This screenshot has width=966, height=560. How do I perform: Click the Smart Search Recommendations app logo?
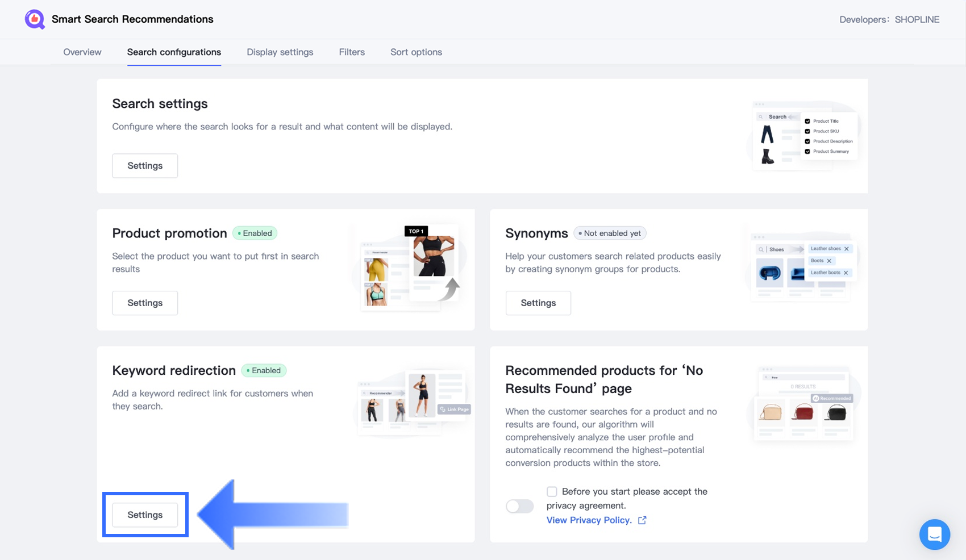pyautogui.click(x=35, y=19)
